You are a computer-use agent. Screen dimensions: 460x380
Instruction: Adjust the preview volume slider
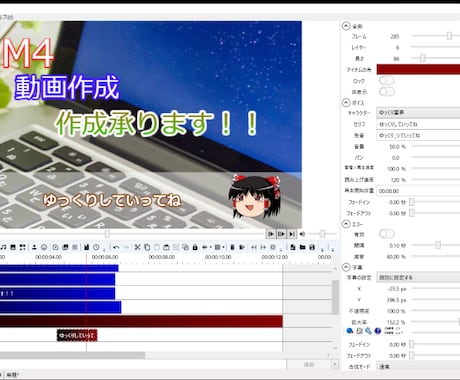point(322,234)
